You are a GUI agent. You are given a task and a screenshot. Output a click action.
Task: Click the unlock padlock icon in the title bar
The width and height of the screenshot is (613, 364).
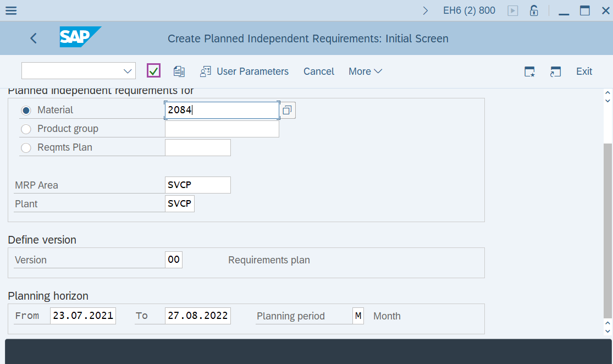tap(534, 10)
